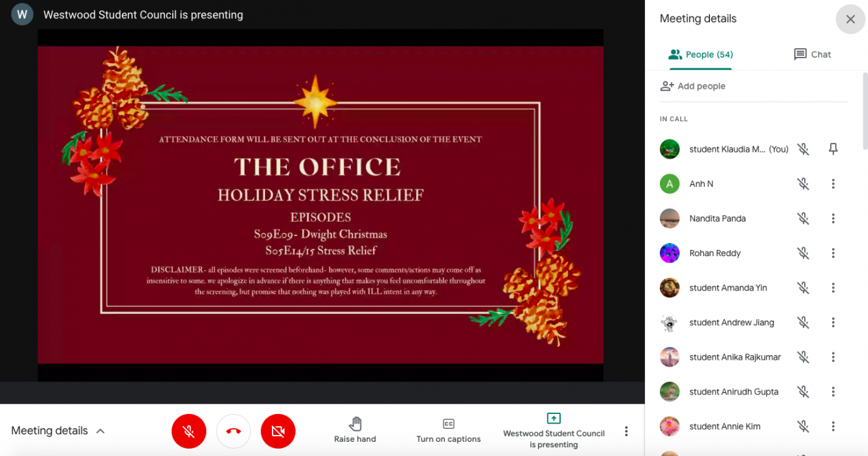868x456 pixels.
Task: Click student Amanda Yin's avatar
Action: pos(669,287)
